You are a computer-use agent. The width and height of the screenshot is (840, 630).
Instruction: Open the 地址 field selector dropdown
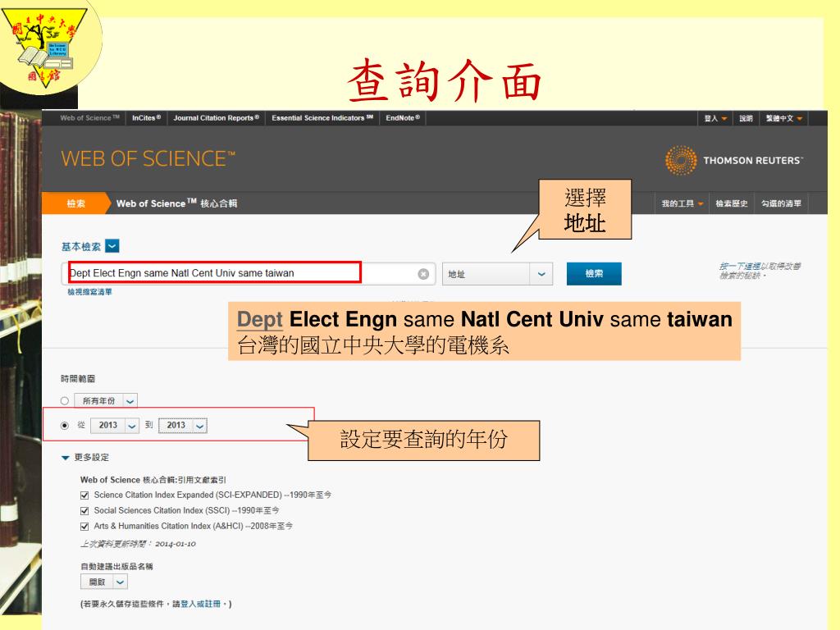pos(497,274)
